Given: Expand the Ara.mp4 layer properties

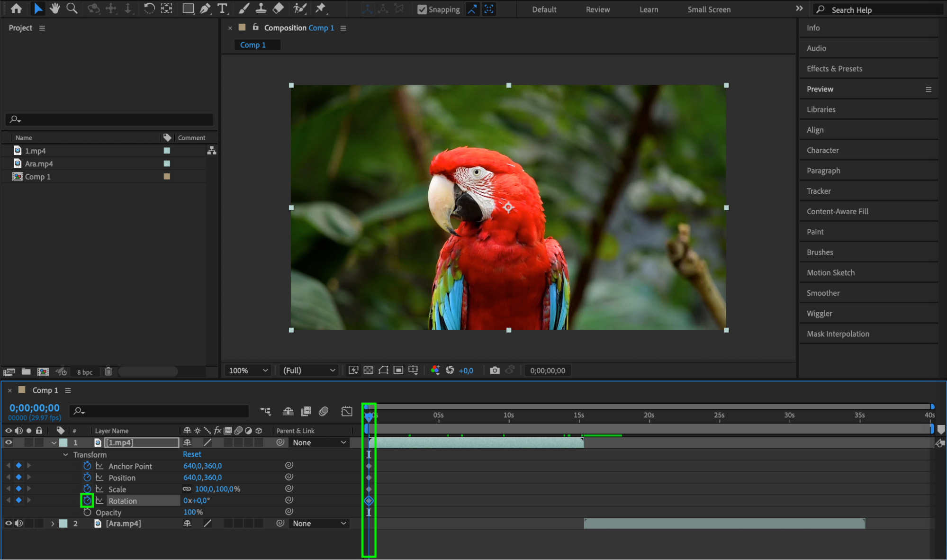Looking at the screenshot, I should click(x=53, y=524).
